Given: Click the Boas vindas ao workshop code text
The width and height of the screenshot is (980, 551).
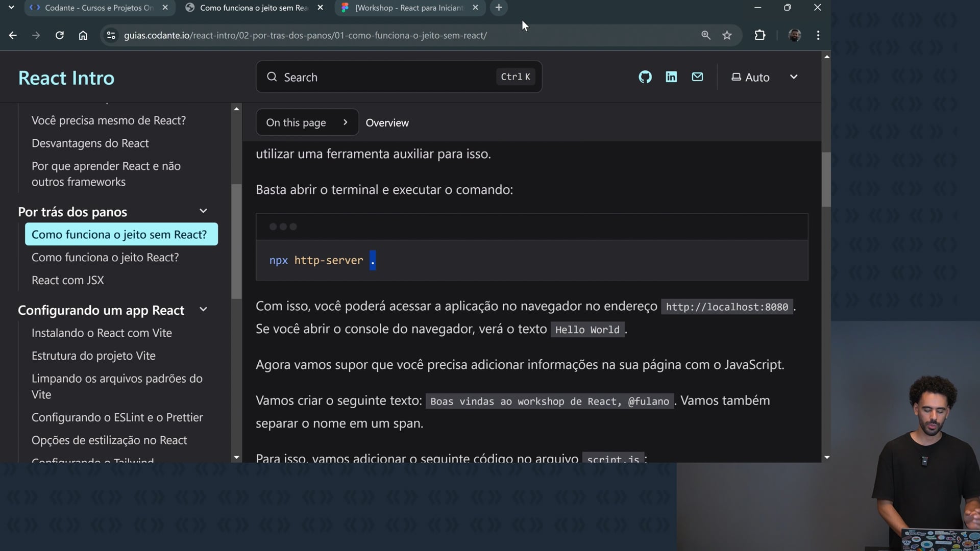Looking at the screenshot, I should 550,402.
